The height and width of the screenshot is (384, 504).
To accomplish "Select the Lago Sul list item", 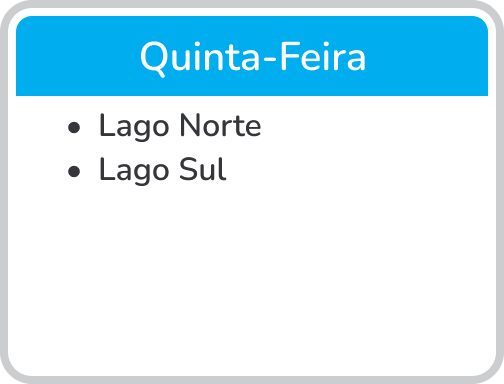I will [163, 170].
